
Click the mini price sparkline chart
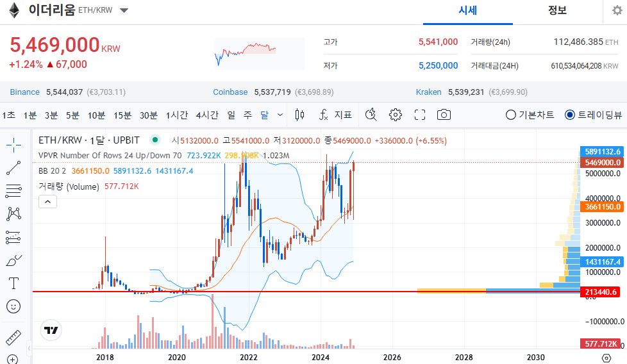260,54
